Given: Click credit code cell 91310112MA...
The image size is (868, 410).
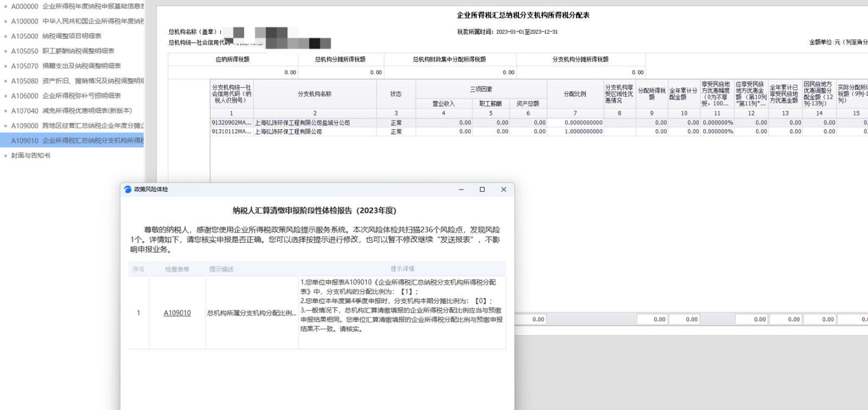Looking at the screenshot, I should point(232,131).
